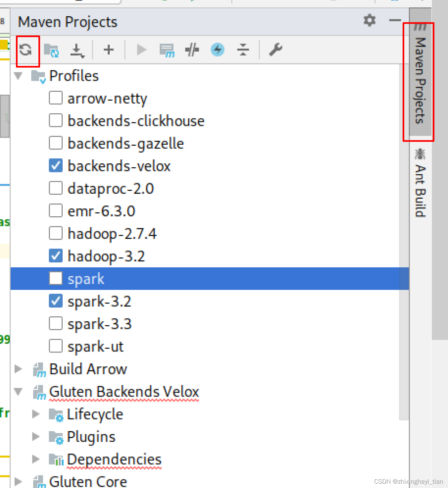Expand the Dependencies node

click(36, 459)
